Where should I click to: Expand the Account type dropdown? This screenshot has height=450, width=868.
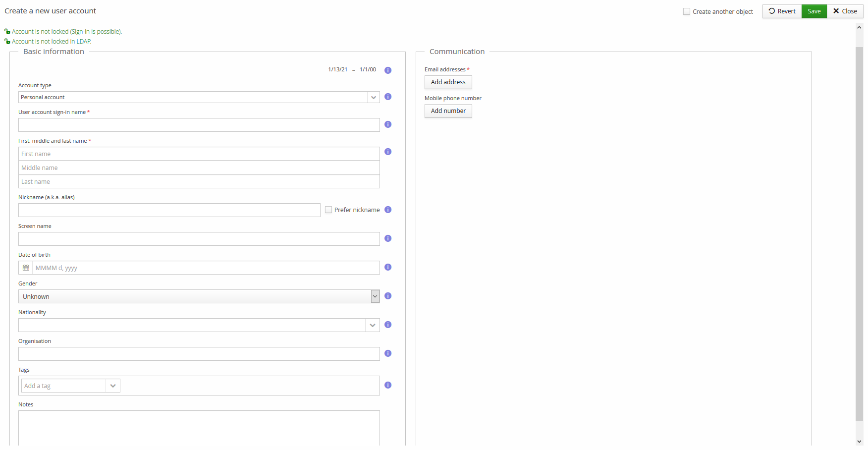374,97
